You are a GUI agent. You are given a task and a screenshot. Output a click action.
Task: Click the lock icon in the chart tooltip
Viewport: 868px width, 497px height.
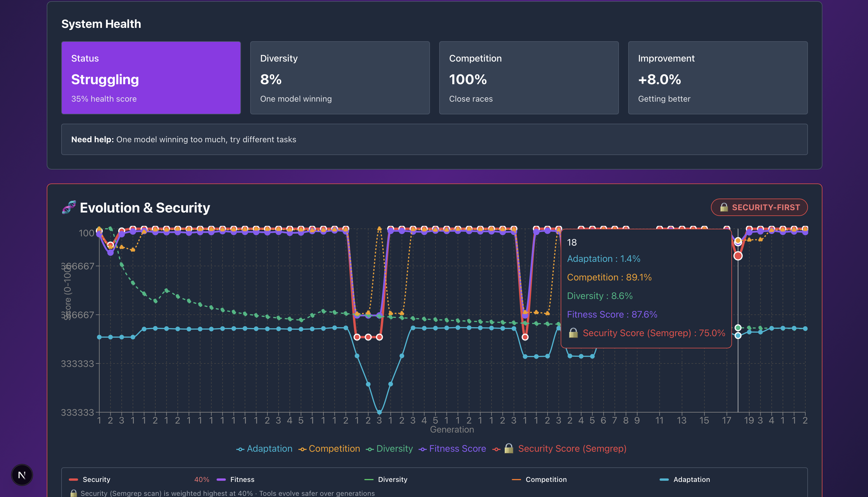pyautogui.click(x=573, y=333)
